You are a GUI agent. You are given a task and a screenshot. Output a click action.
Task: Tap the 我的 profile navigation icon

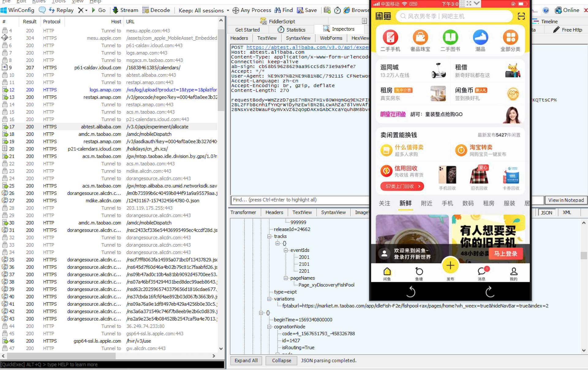coord(514,271)
